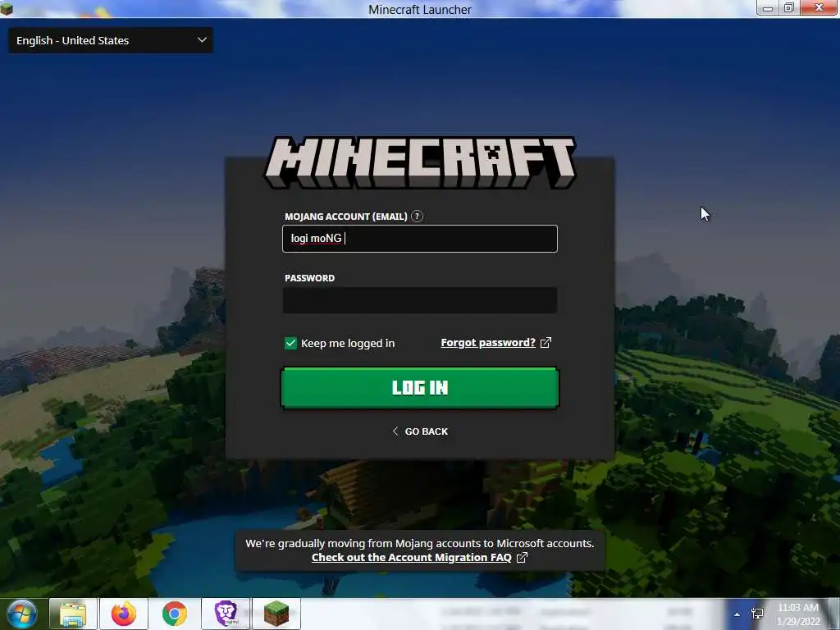Open File Explorer from the taskbar
The height and width of the screenshot is (630, 840).
tap(73, 614)
